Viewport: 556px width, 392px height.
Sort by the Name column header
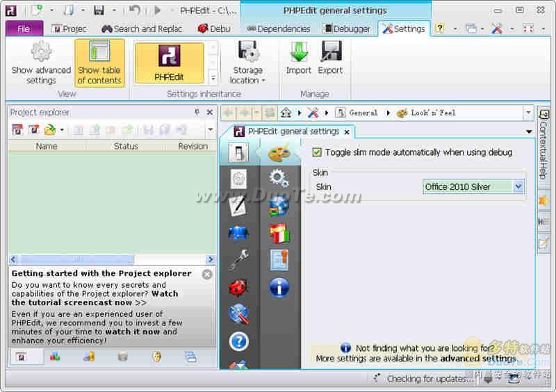tap(47, 146)
